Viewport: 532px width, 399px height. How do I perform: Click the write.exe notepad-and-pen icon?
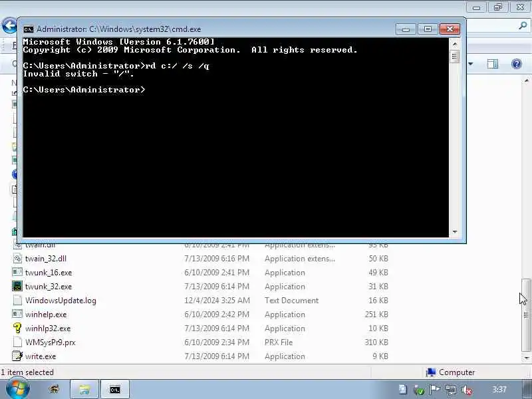(x=17, y=356)
